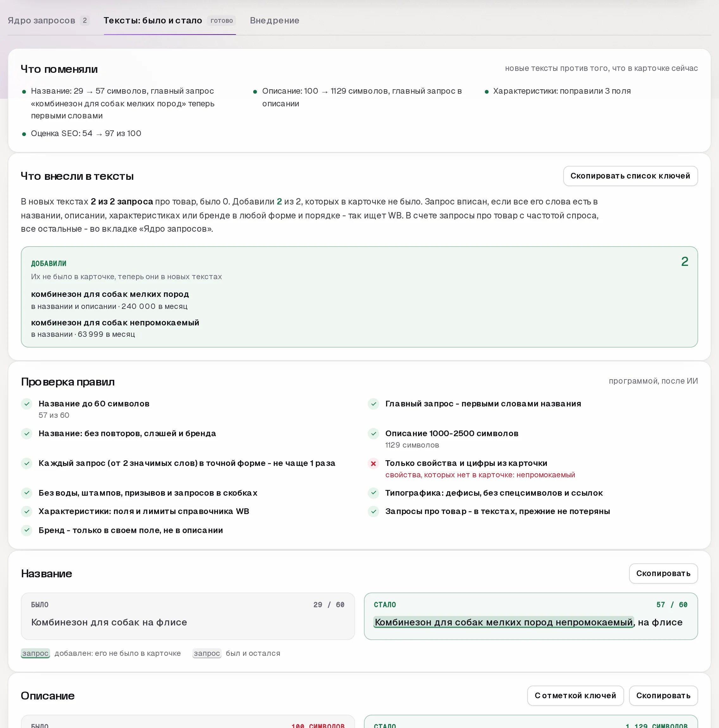Click the «1129 символов» note under description rule

pos(412,445)
